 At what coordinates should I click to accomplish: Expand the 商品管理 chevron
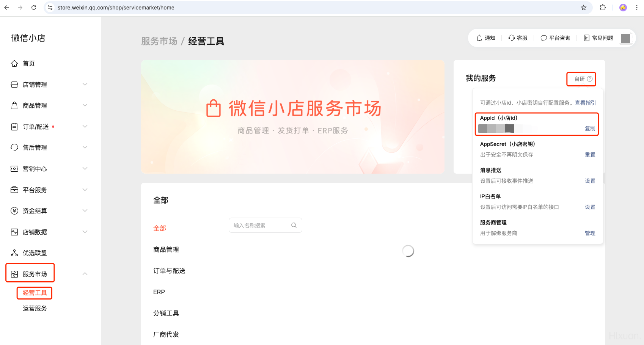click(x=85, y=105)
